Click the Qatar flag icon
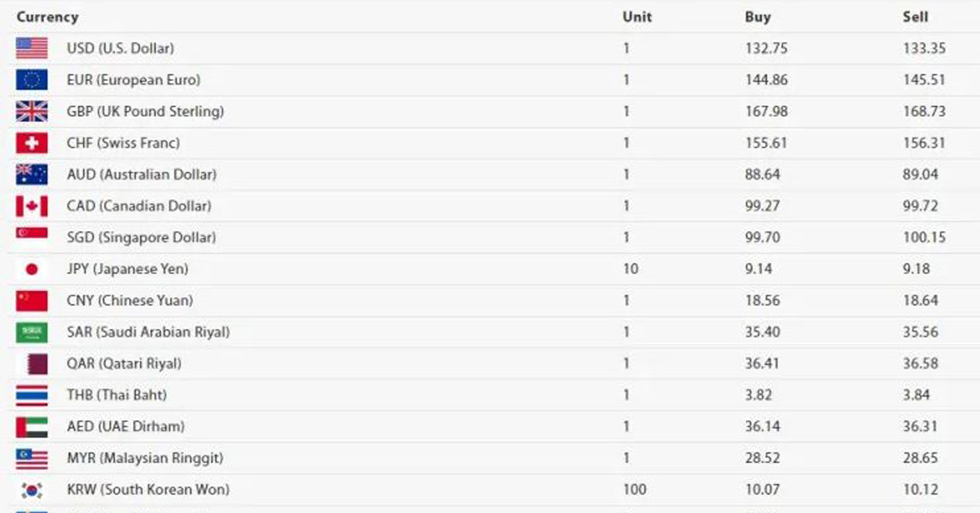 (35, 364)
